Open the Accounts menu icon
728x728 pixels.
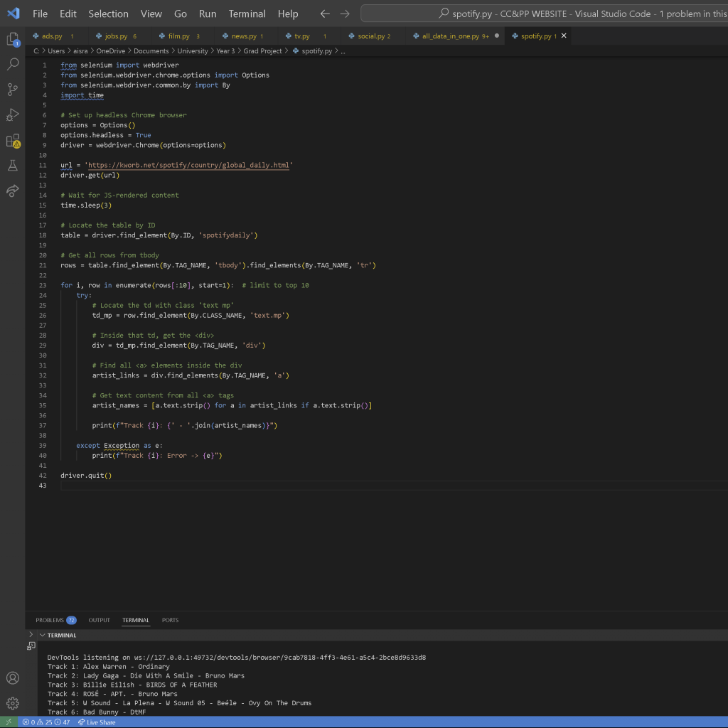(x=13, y=678)
